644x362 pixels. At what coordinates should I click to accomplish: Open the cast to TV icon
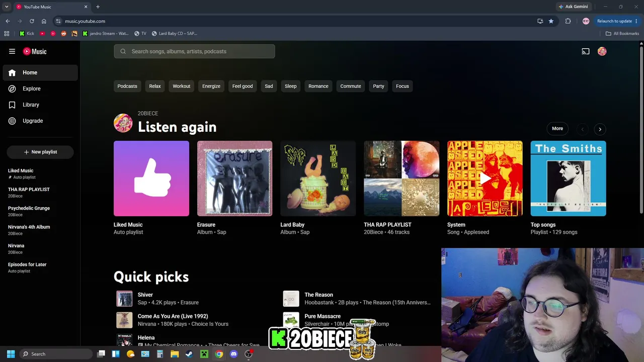pyautogui.click(x=586, y=51)
